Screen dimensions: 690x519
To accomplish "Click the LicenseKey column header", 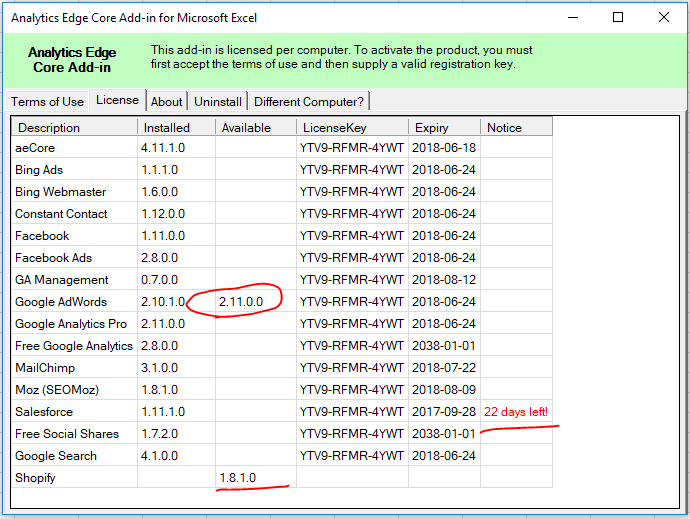I will [352, 127].
